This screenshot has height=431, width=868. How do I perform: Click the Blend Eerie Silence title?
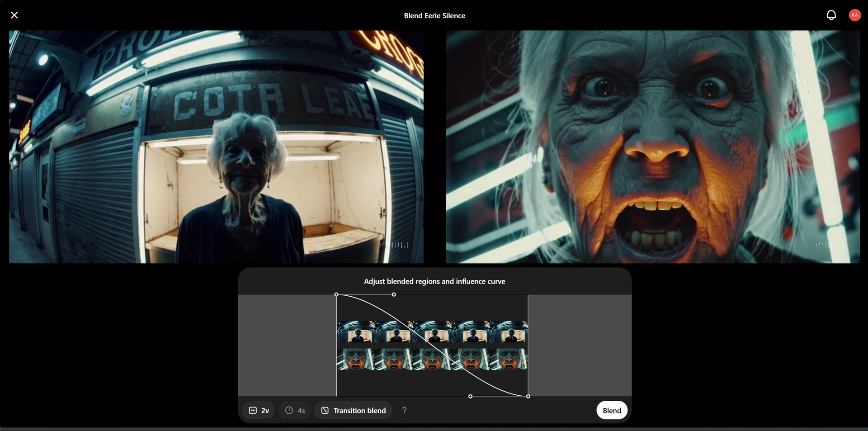[x=434, y=15]
